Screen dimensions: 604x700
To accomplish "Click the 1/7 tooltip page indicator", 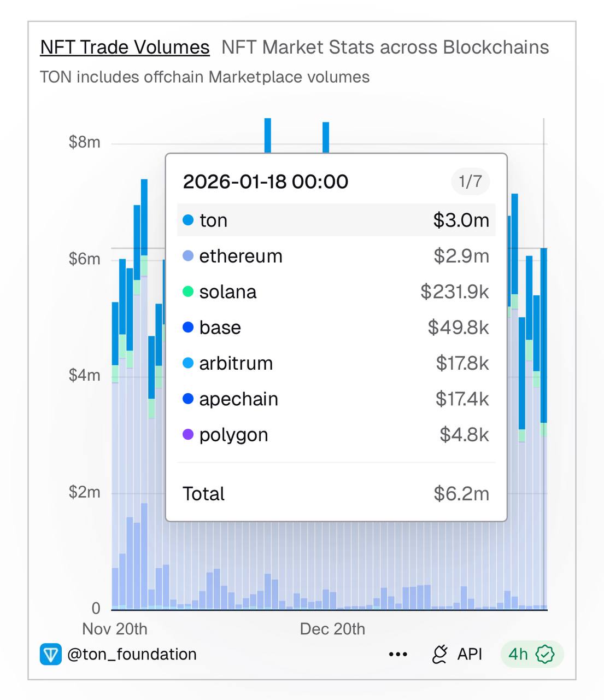I will 470,182.
